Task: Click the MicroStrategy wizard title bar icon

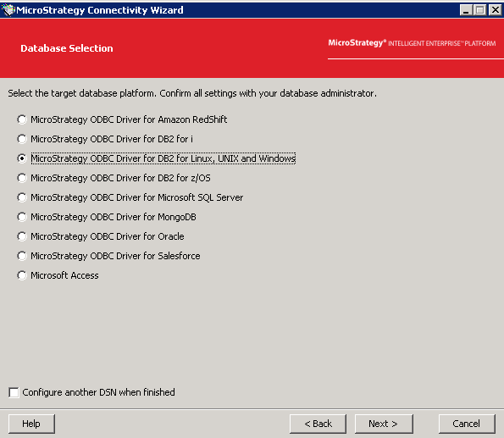Action: click(8, 10)
